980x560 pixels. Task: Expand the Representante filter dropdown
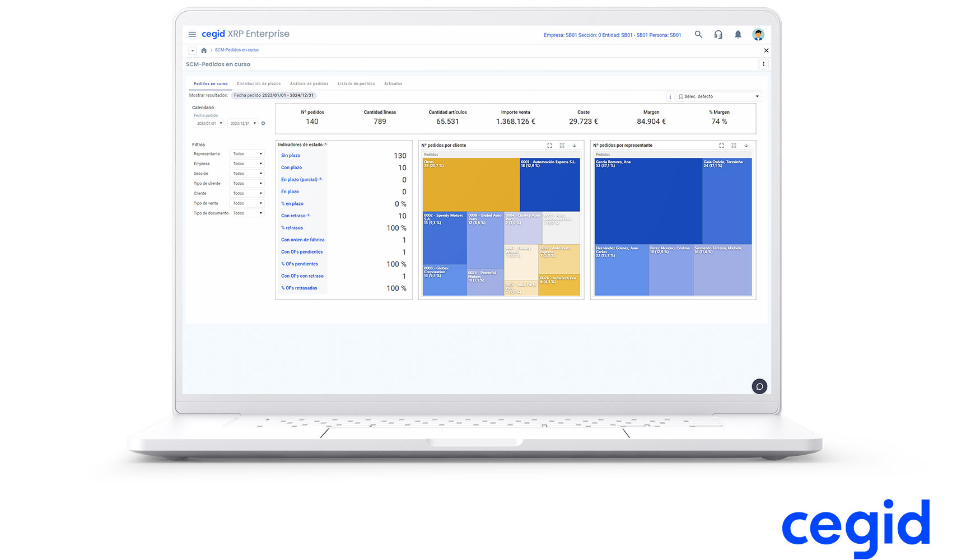(247, 154)
